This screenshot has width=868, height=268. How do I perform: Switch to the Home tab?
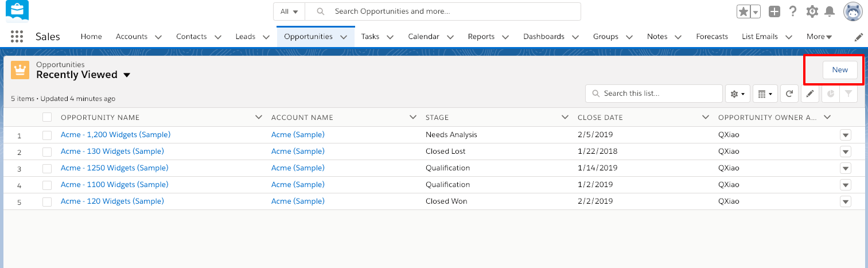[91, 36]
